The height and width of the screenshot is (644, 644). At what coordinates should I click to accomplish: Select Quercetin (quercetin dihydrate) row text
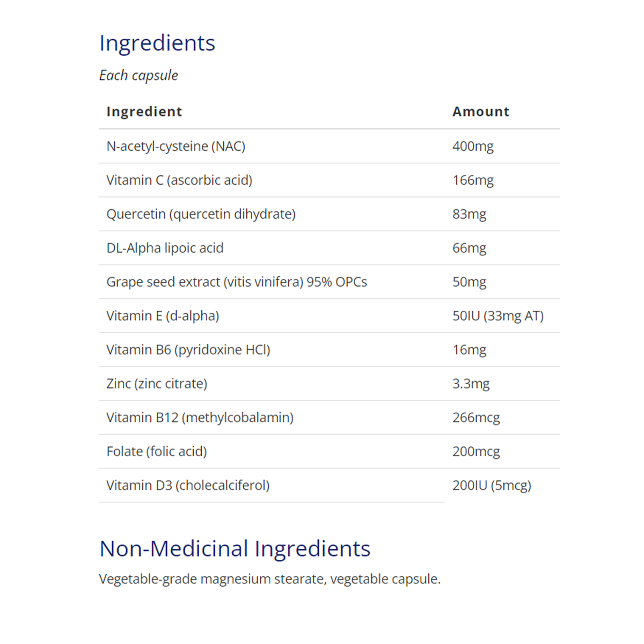(x=201, y=214)
